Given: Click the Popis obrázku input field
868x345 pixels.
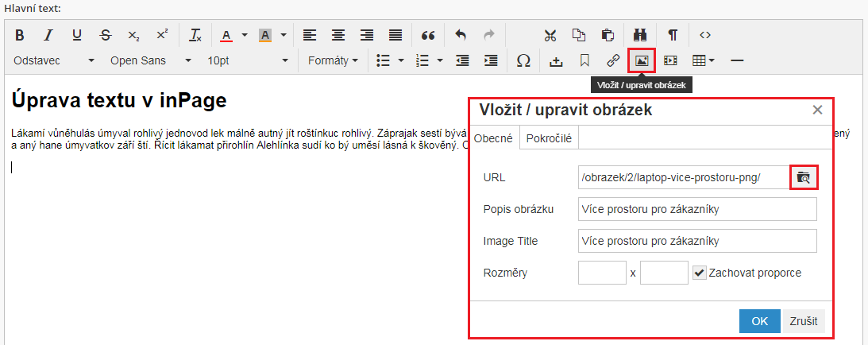Looking at the screenshot, I should point(697,209).
